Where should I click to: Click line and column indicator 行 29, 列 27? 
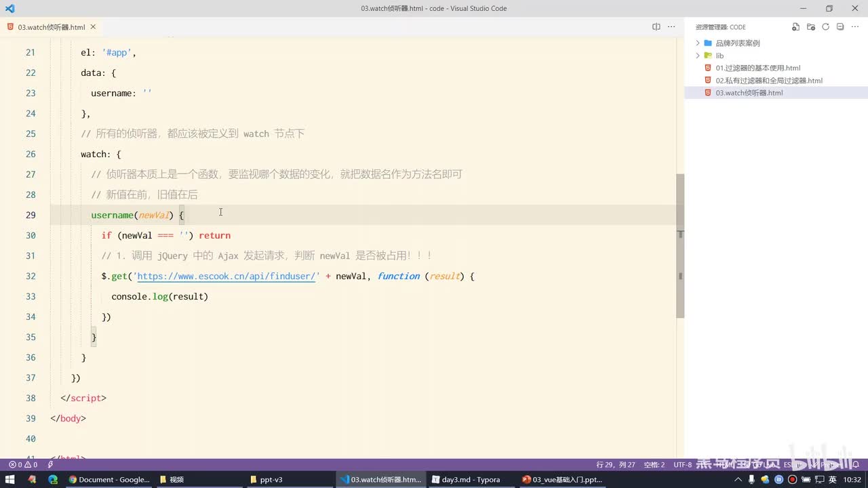click(616, 464)
